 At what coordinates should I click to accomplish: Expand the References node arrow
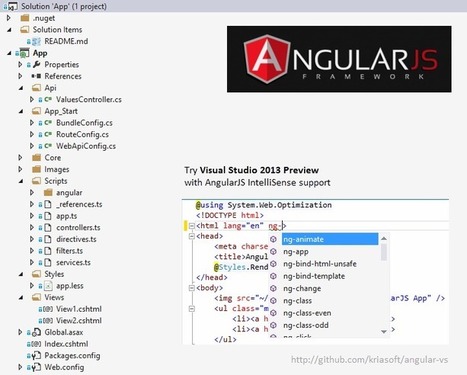pos(20,76)
